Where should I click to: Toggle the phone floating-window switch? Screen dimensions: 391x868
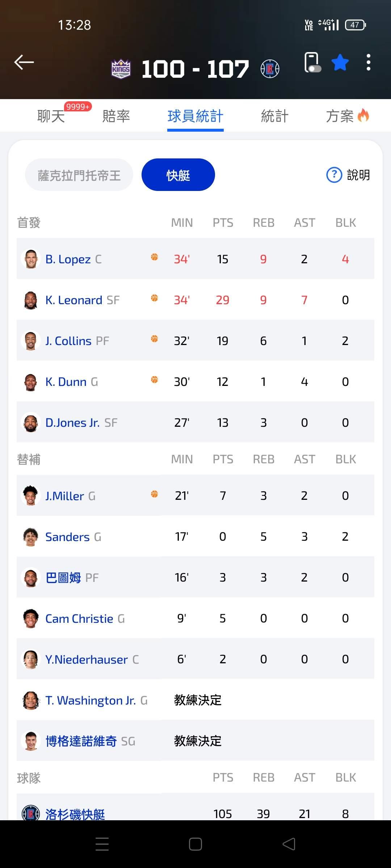[x=312, y=63]
